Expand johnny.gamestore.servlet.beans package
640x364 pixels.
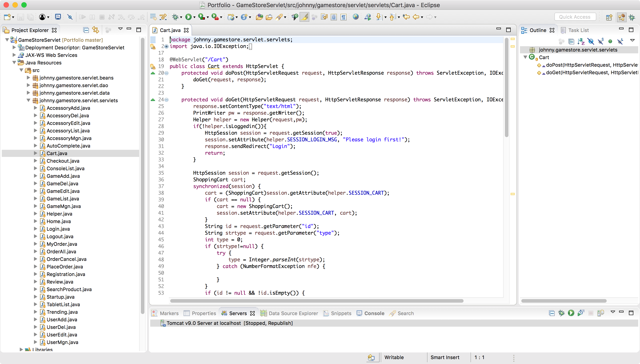(x=28, y=78)
